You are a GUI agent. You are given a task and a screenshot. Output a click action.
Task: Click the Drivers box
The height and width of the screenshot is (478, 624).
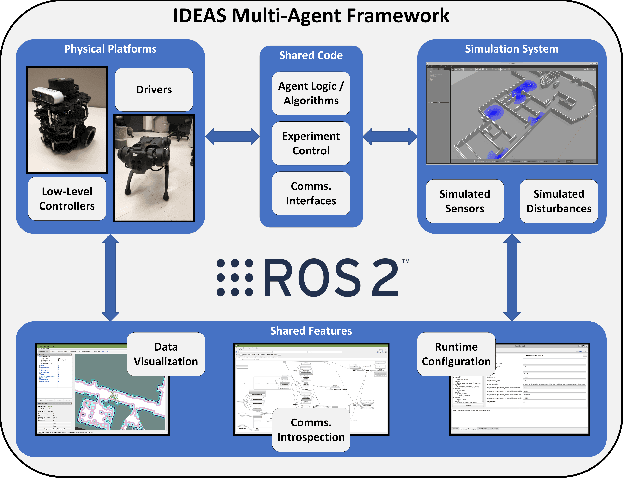(x=153, y=90)
